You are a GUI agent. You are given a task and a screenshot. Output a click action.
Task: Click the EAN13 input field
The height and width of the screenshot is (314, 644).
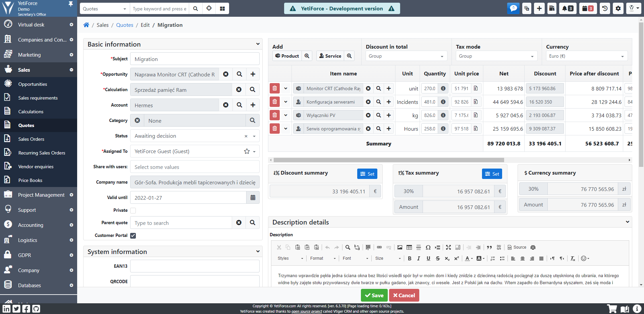pyautogui.click(x=195, y=266)
